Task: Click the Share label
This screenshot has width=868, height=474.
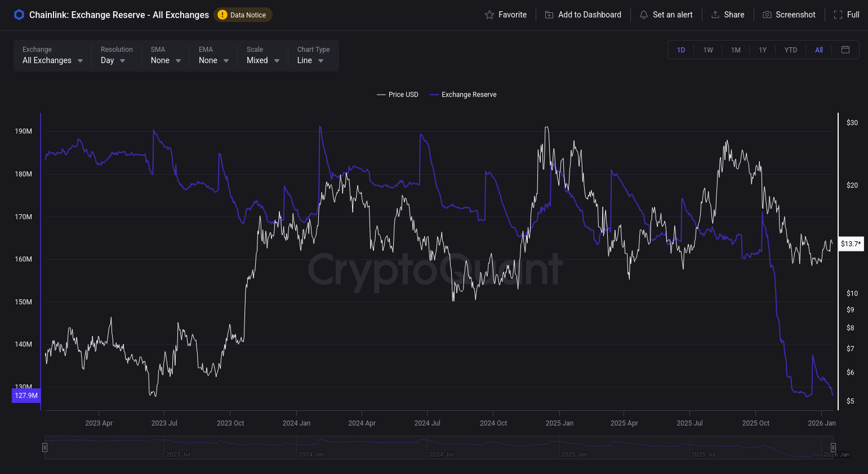Action: point(734,15)
